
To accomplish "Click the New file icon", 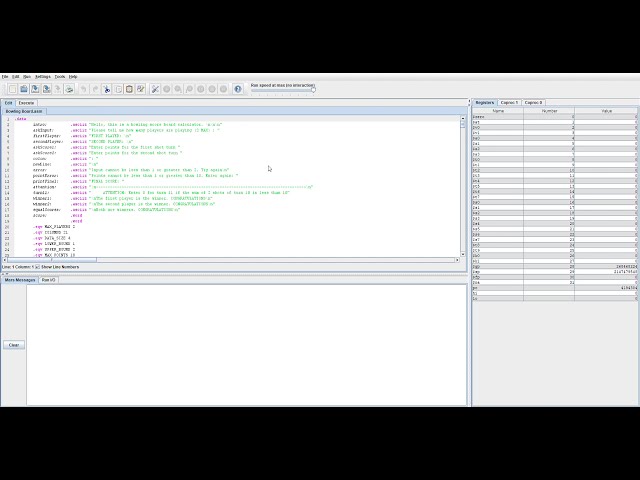I will tap(11, 89).
